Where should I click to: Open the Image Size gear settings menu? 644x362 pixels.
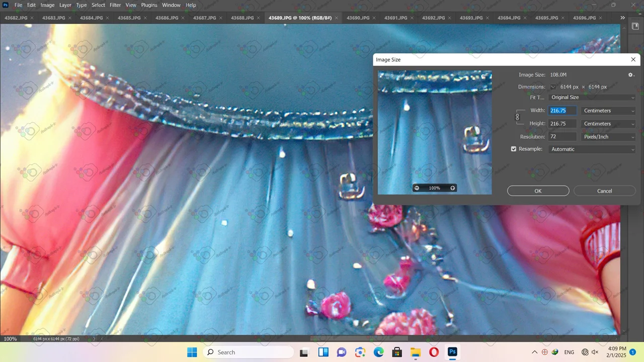click(631, 75)
